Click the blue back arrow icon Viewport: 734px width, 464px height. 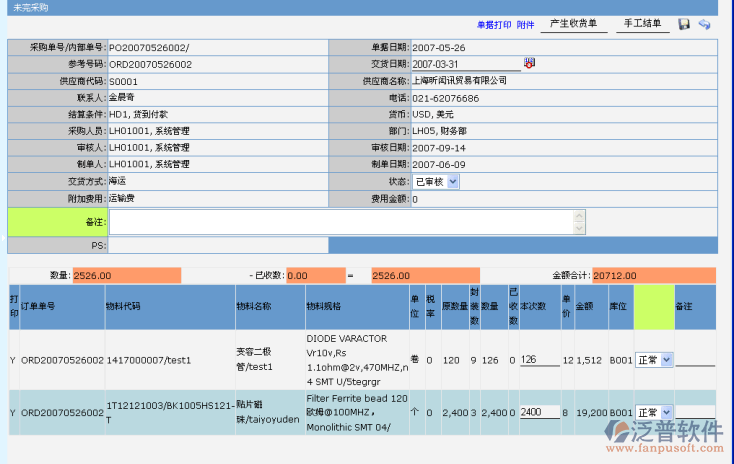[704, 24]
